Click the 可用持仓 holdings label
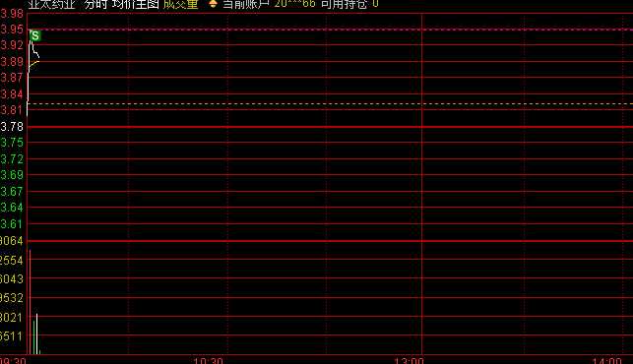The image size is (633, 364). coord(344,4)
